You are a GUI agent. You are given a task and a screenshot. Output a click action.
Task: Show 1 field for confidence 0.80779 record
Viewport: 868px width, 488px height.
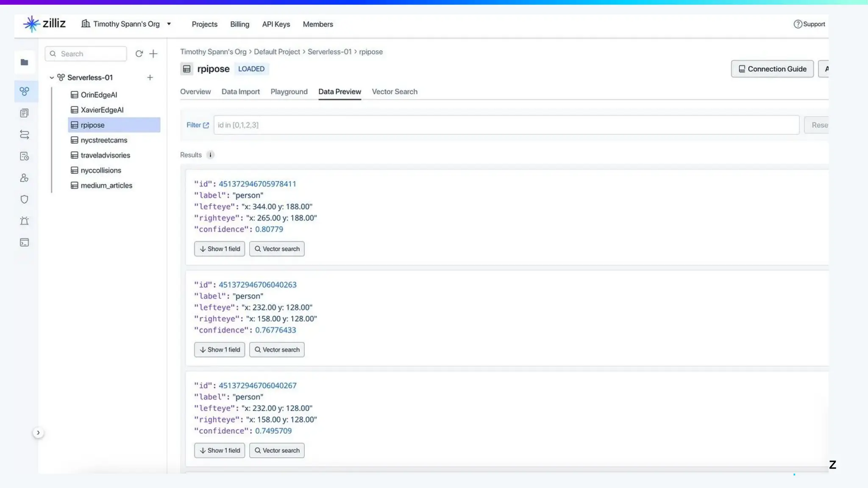coord(220,249)
